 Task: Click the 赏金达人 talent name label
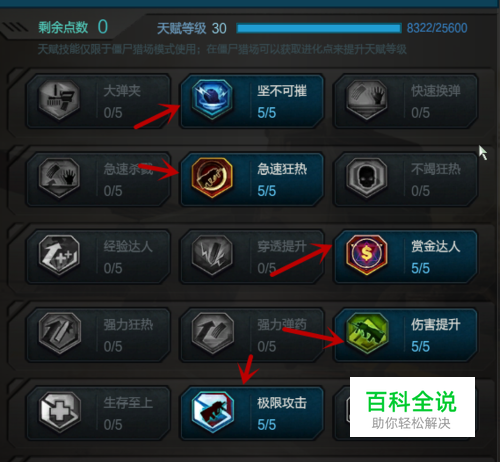[x=435, y=247]
